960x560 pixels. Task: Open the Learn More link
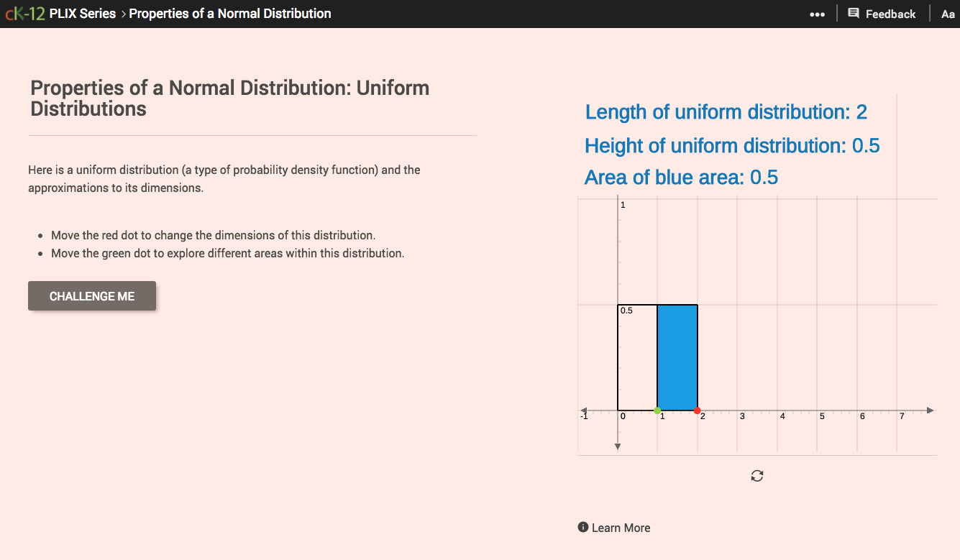click(621, 527)
